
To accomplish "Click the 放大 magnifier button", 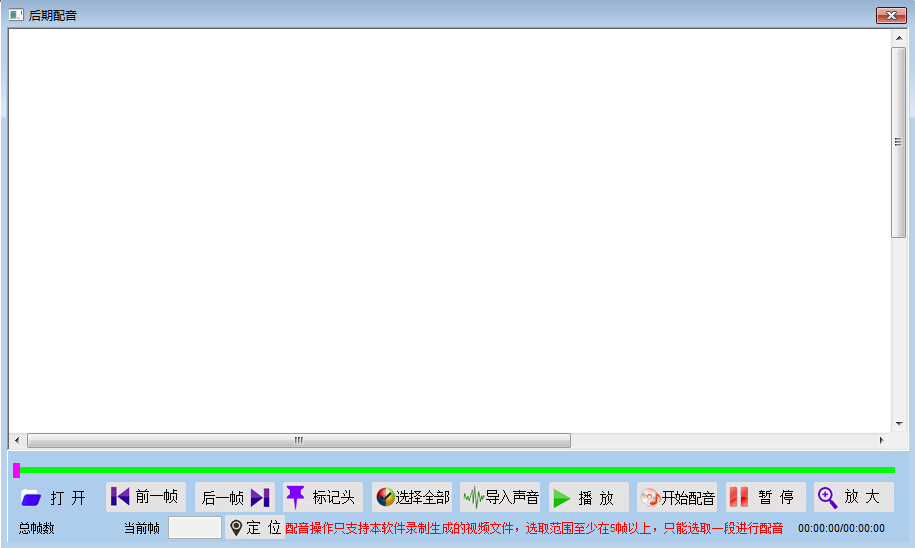I will pos(854,497).
